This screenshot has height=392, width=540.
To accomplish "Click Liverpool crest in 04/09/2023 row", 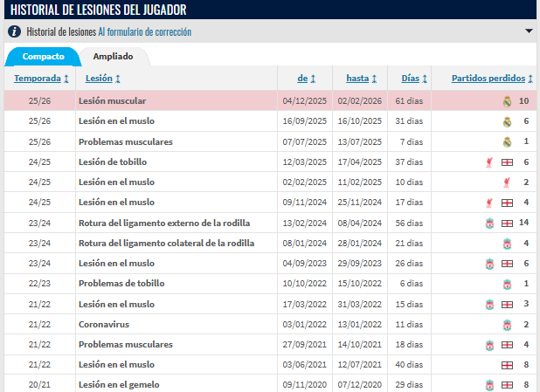I will 489,264.
